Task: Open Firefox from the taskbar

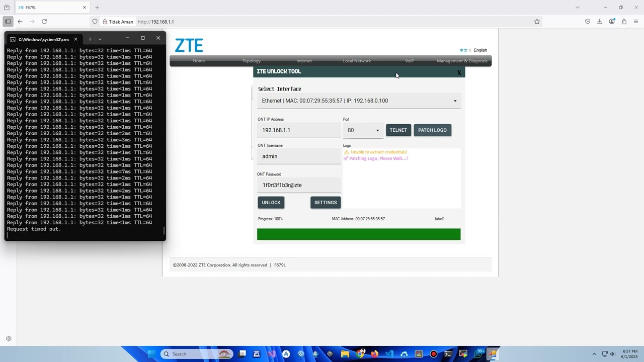Action: click(375, 354)
